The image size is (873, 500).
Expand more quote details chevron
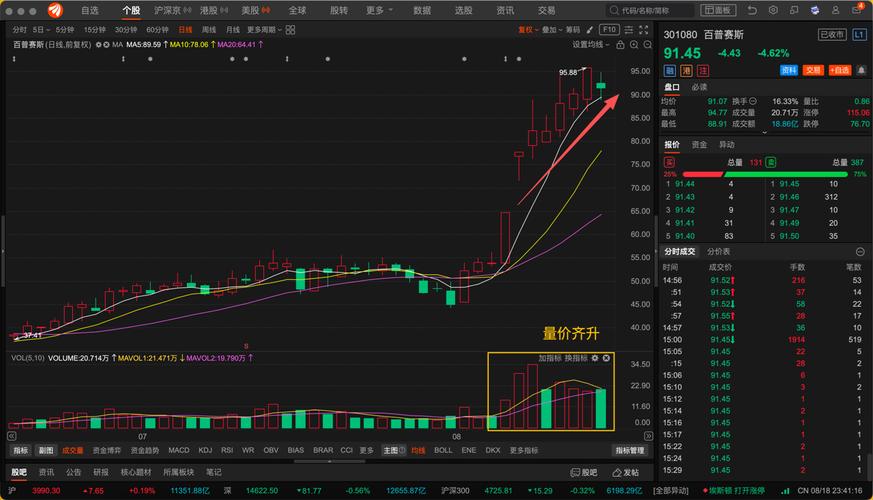(x=764, y=133)
